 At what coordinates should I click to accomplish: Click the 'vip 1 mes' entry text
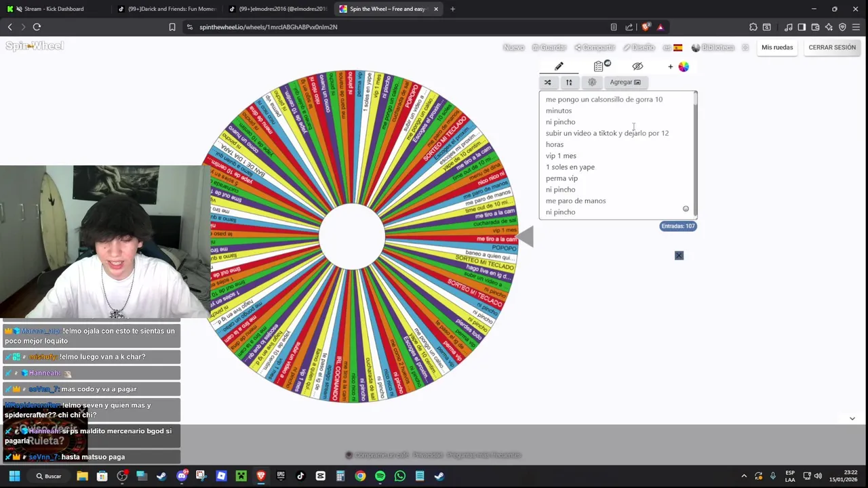click(x=561, y=156)
